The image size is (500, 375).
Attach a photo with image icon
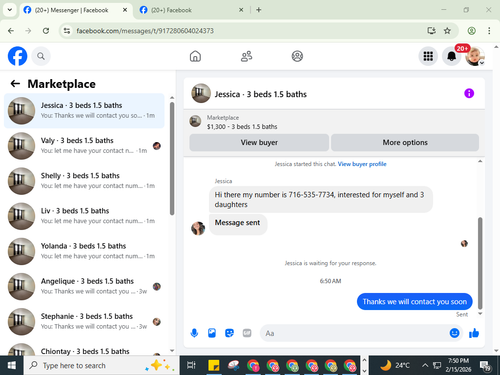[x=212, y=333]
